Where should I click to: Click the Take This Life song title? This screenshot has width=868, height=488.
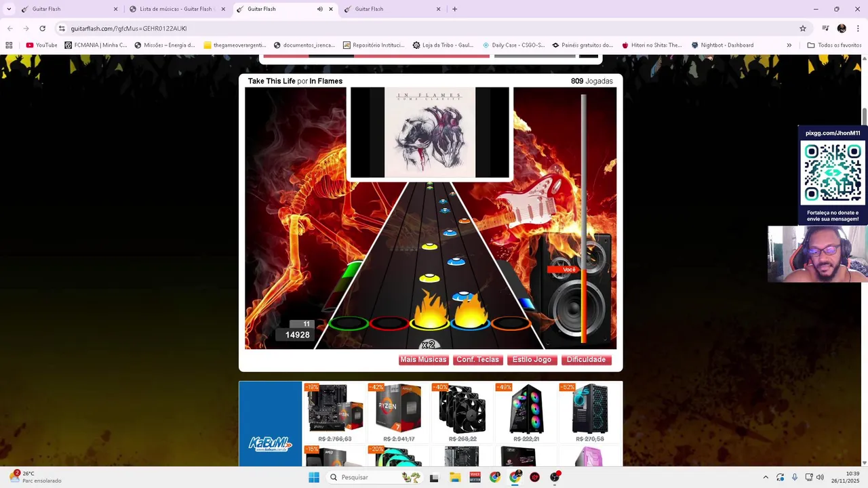[271, 81]
